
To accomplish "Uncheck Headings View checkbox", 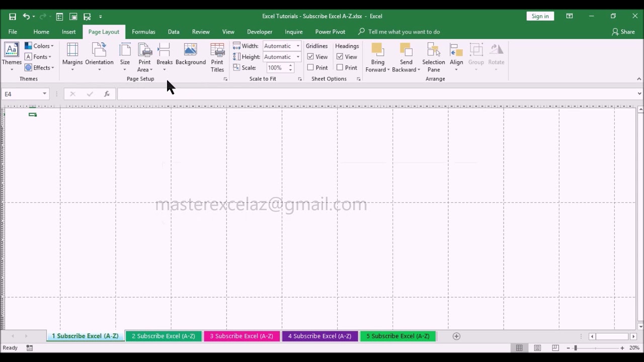I will (x=340, y=57).
